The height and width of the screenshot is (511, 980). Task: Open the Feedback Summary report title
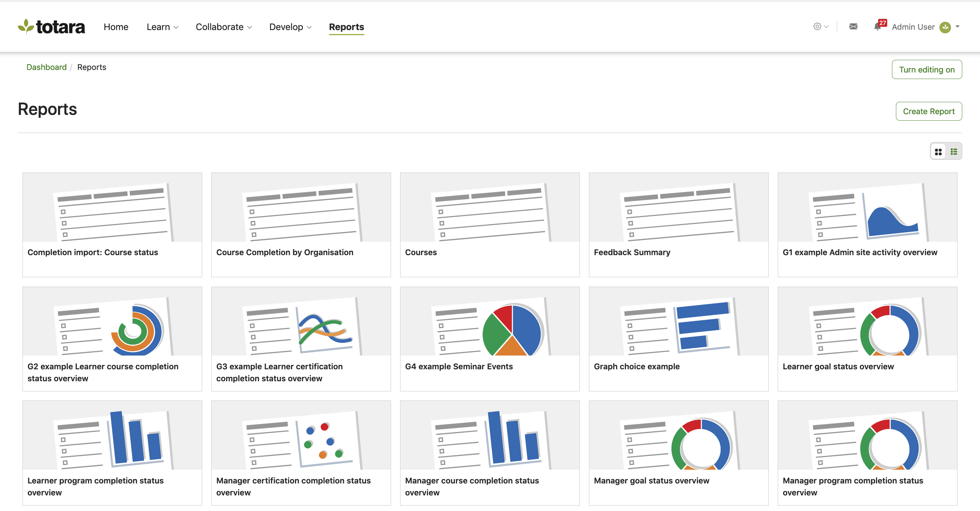pos(632,252)
